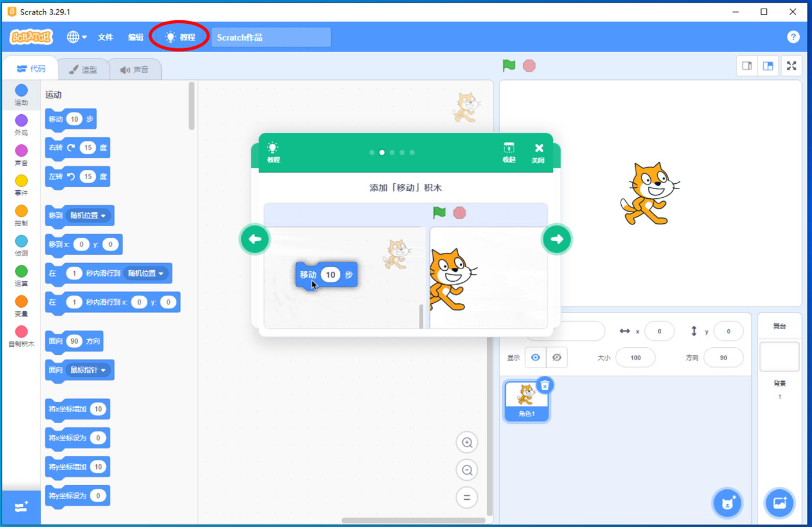812x527 pixels.
Task: Open the choose a sprite button
Action: tap(727, 503)
